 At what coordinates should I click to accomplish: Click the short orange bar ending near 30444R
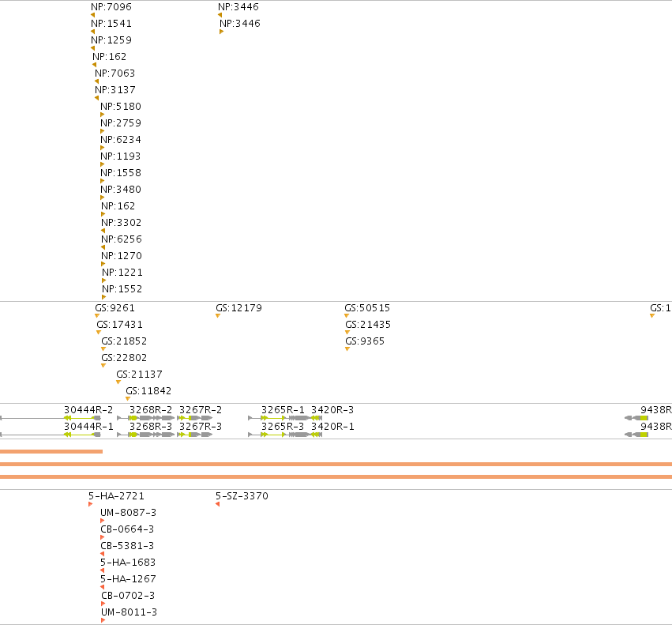(51, 451)
